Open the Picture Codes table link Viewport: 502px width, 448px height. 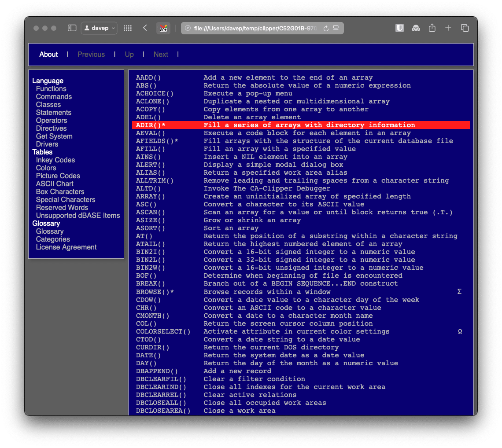click(58, 176)
